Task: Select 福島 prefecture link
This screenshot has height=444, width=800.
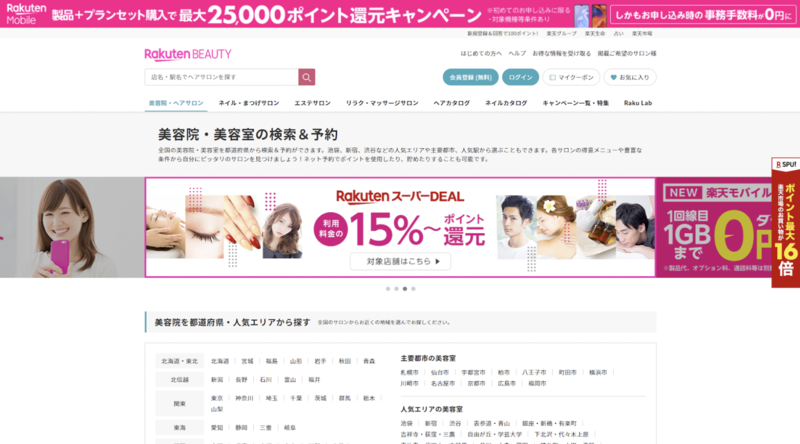Action: coord(271,361)
